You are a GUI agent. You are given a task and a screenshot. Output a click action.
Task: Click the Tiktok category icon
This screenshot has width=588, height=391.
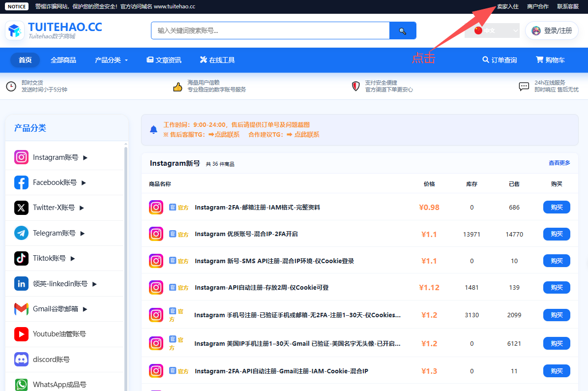[21, 258]
